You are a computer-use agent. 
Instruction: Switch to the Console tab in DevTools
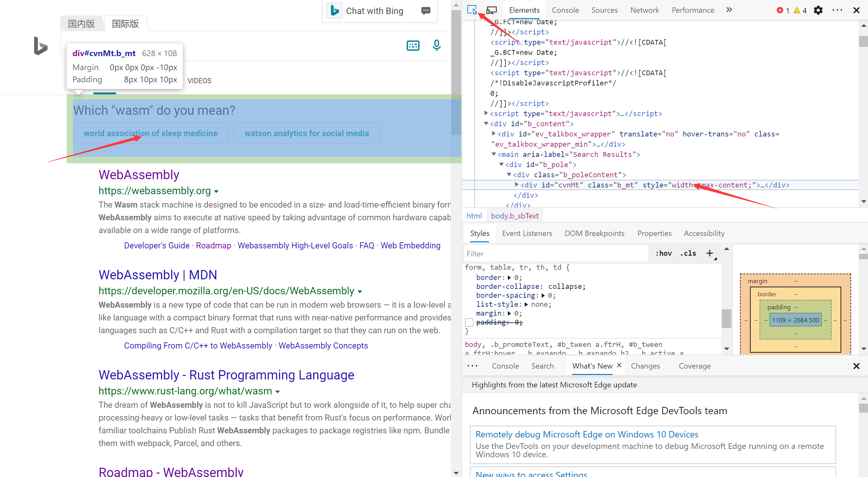click(565, 10)
